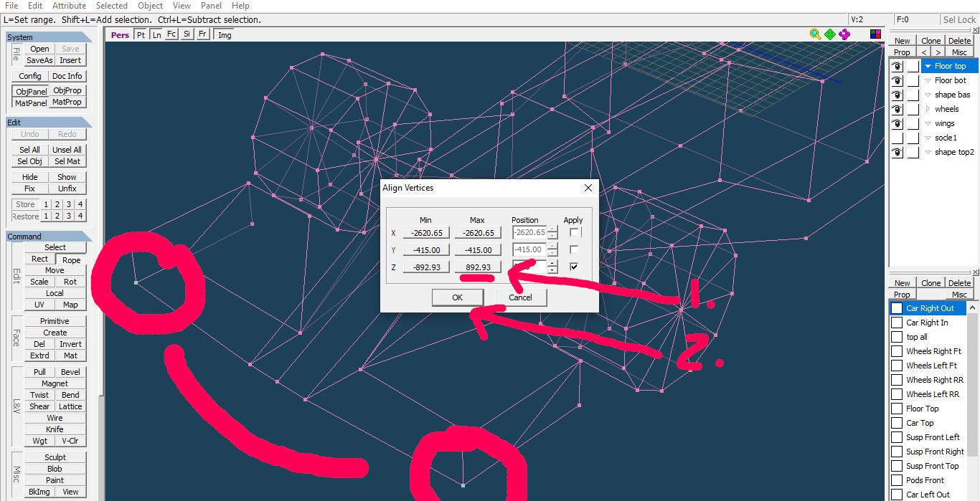Collapse the wings object triangle
980x501 pixels.
click(928, 123)
